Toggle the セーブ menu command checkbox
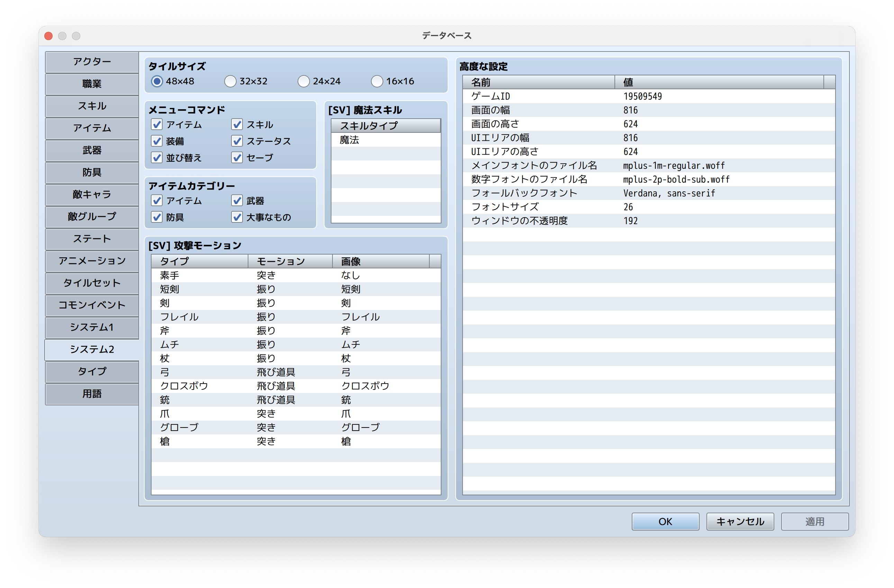 pyautogui.click(x=237, y=158)
